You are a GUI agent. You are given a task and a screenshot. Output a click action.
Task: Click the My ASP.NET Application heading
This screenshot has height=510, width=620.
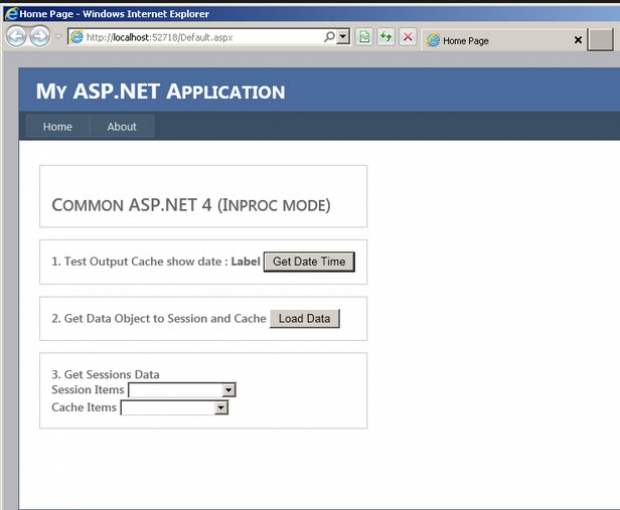coord(161,92)
